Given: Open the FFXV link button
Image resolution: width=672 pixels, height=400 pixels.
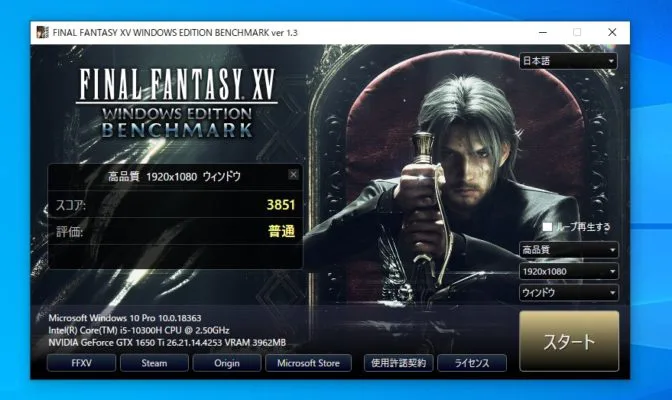Looking at the screenshot, I should [81, 363].
